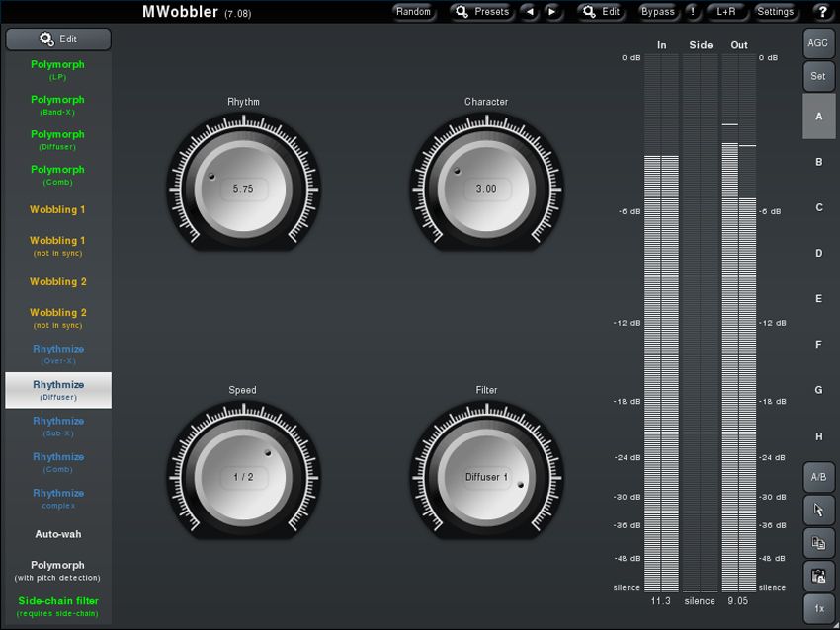Select the Auto-wah preset in the sidebar
This screenshot has width=840, height=630.
(57, 534)
